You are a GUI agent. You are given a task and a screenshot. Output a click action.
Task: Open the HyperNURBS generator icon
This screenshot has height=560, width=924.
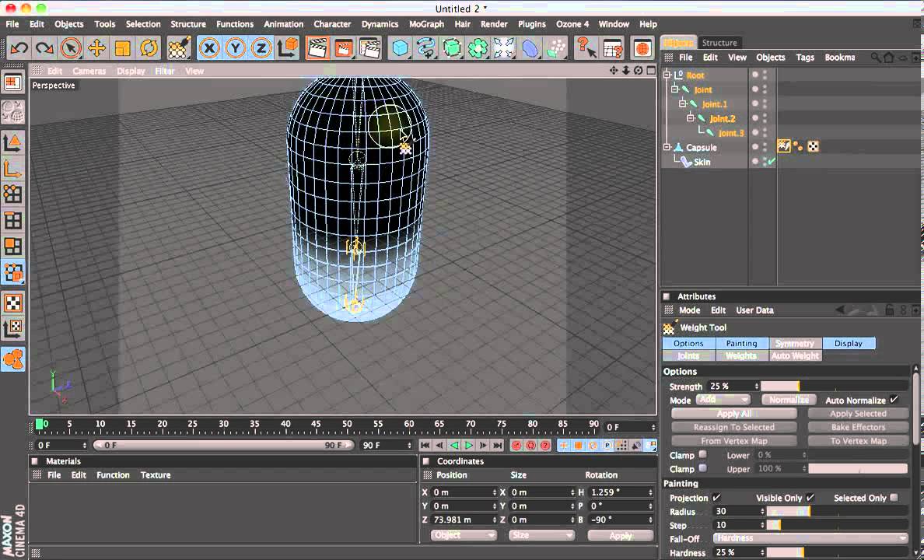coord(452,48)
